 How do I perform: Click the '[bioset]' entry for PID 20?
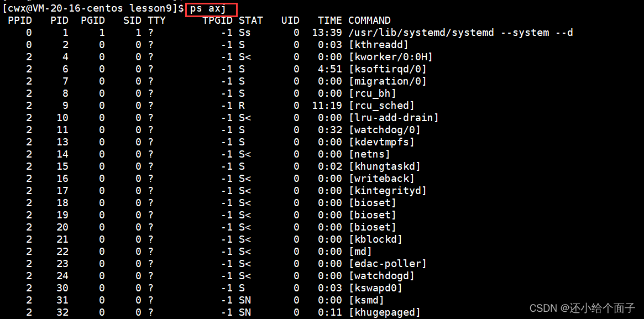(x=373, y=227)
